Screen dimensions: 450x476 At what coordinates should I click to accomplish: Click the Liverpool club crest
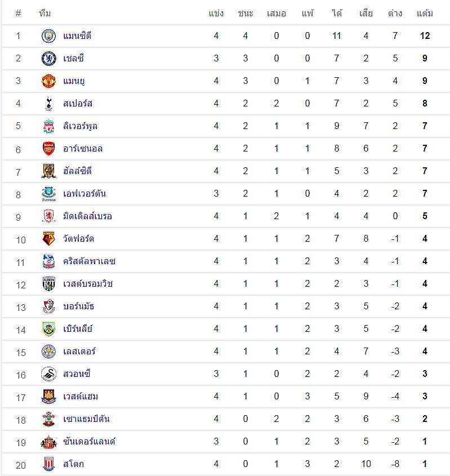tap(48, 126)
